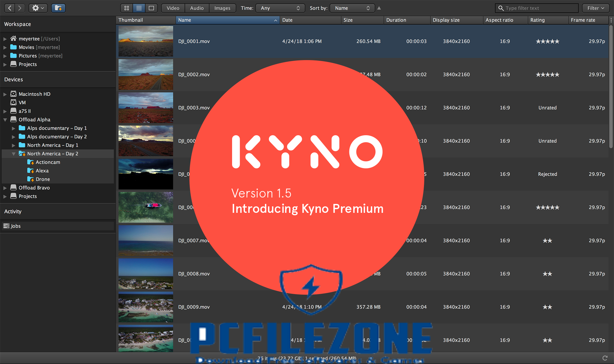614x364 pixels.
Task: Switch to list view mode
Action: [139, 8]
